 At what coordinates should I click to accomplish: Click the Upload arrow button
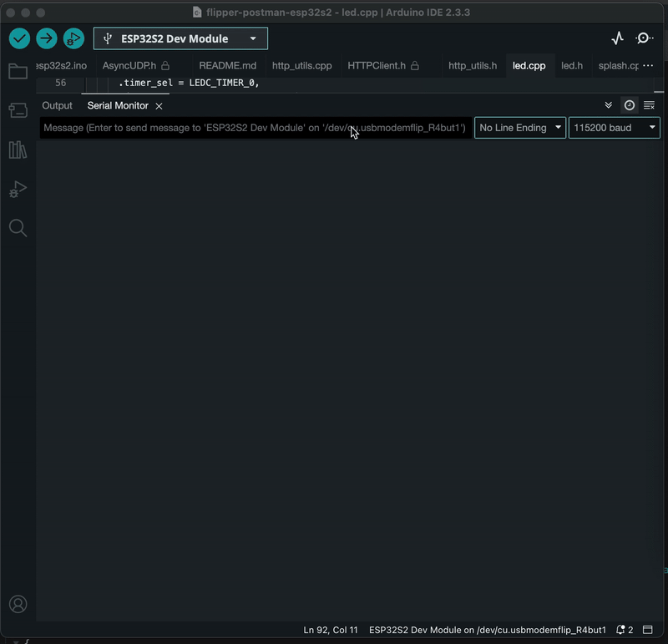(47, 38)
